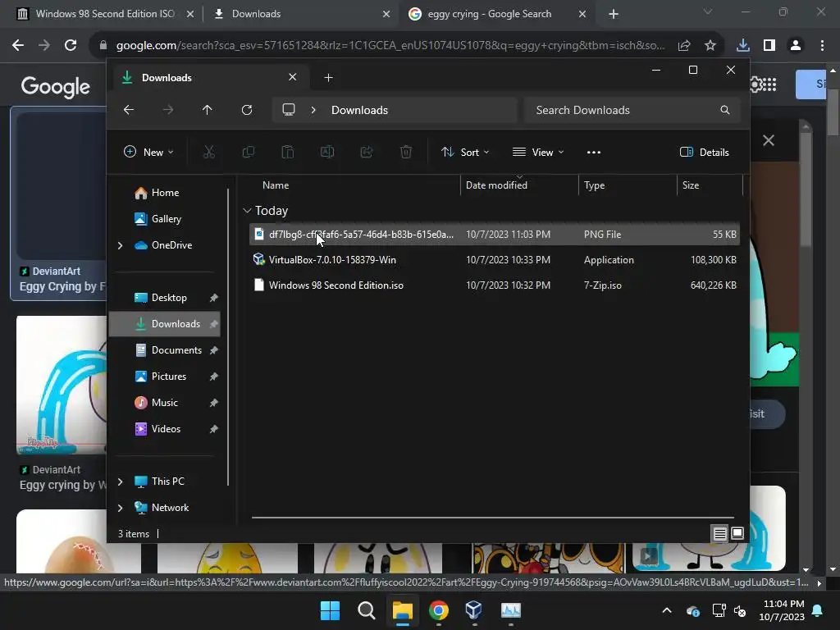Image resolution: width=840 pixels, height=630 pixels.
Task: Select the VirtualBox-7.0.10-158379-Win file
Action: tap(495, 260)
